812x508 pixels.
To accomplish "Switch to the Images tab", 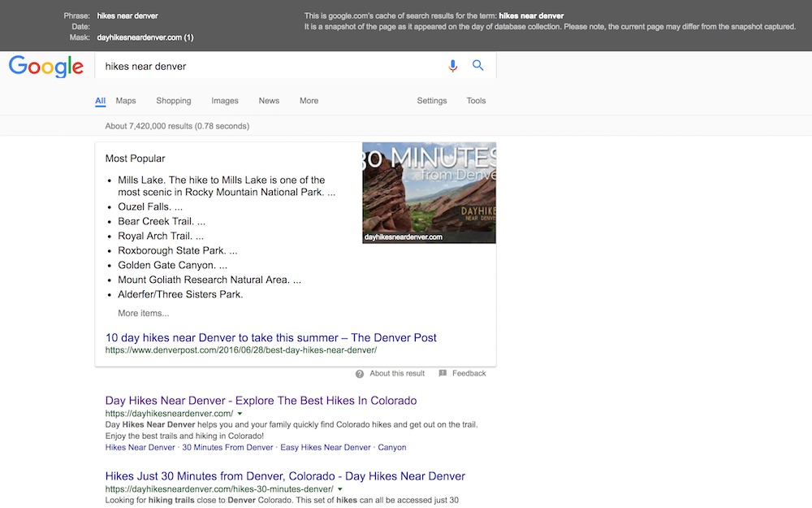I will coord(225,101).
